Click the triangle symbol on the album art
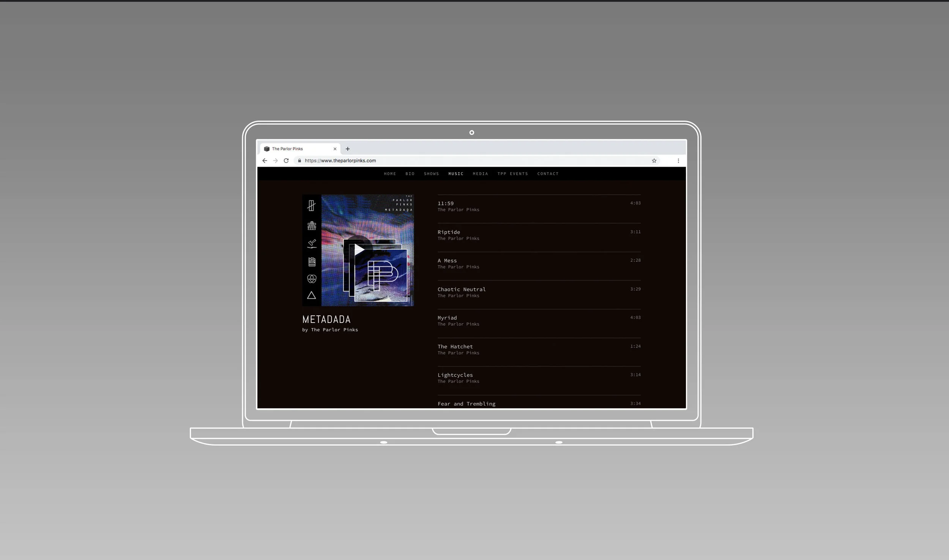 [x=311, y=295]
